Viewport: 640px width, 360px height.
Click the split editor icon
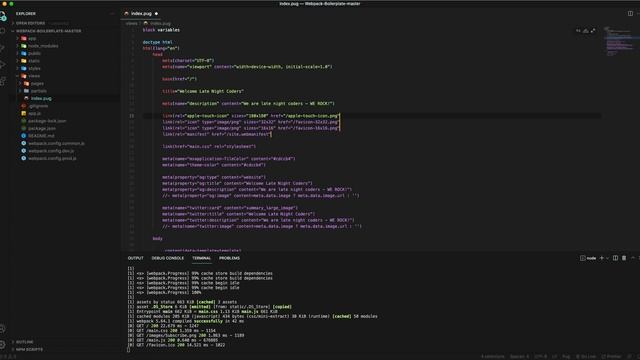click(630, 13)
